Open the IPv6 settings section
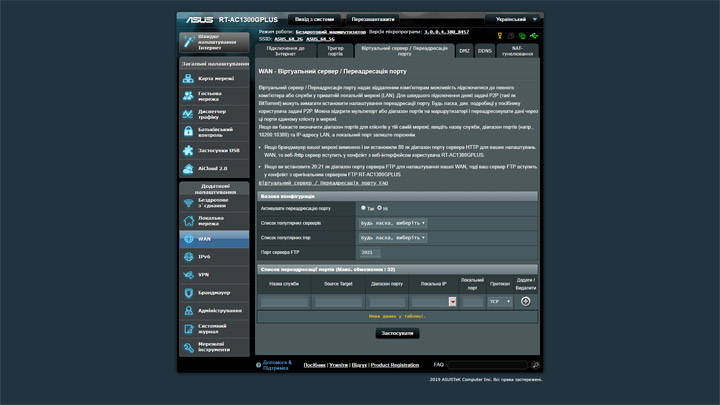The width and height of the screenshot is (720, 405). pos(214,257)
